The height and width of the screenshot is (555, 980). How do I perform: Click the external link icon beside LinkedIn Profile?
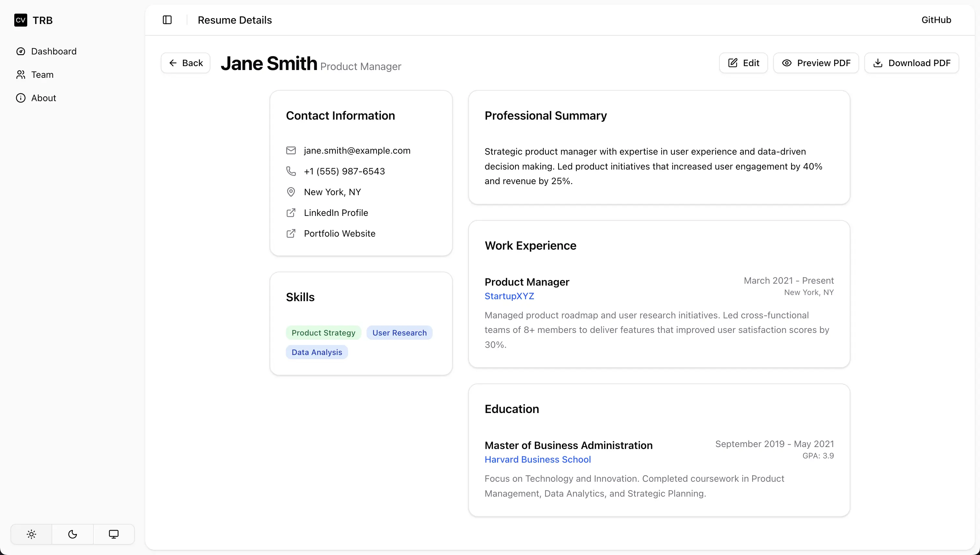pos(291,212)
